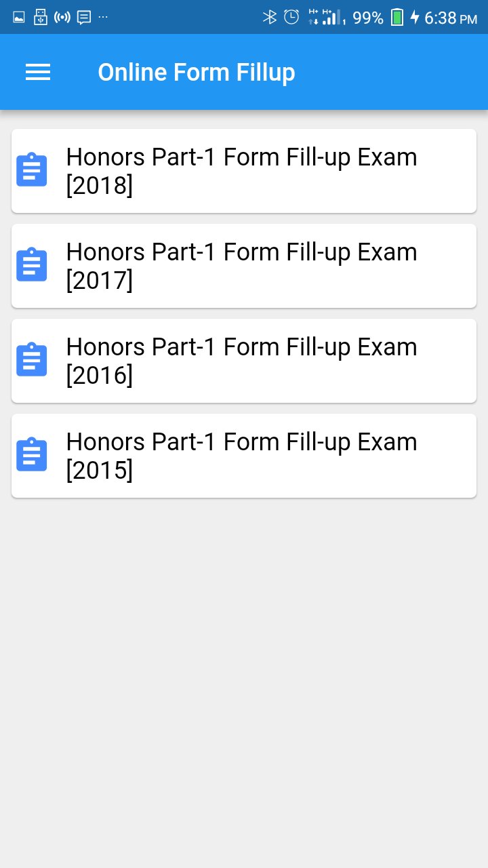Choose Honors Part-1 Form Fill-up Exam [2016] text
The image size is (488, 868).
pyautogui.click(x=241, y=361)
